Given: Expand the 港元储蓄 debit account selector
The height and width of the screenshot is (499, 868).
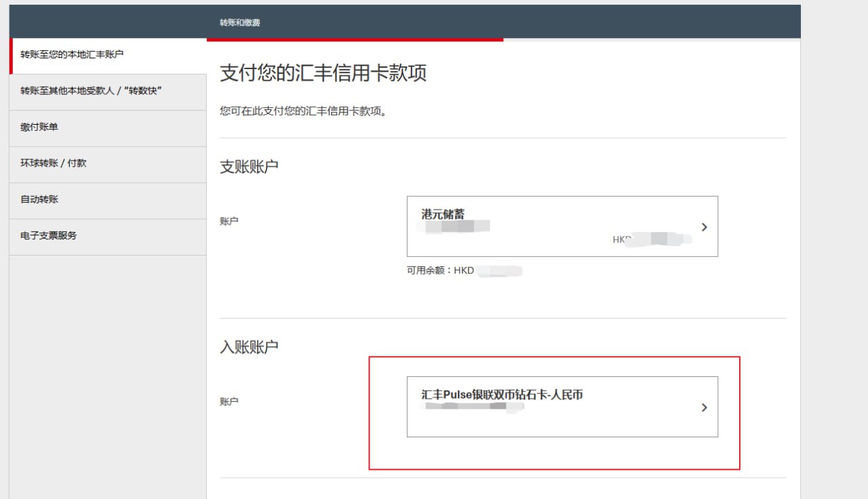Looking at the screenshot, I should tap(562, 226).
